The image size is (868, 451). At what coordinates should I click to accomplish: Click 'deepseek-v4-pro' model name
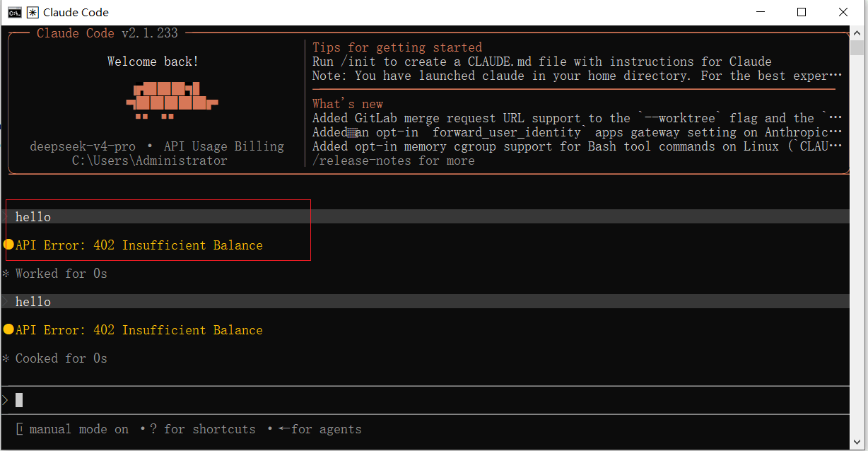[x=83, y=146]
